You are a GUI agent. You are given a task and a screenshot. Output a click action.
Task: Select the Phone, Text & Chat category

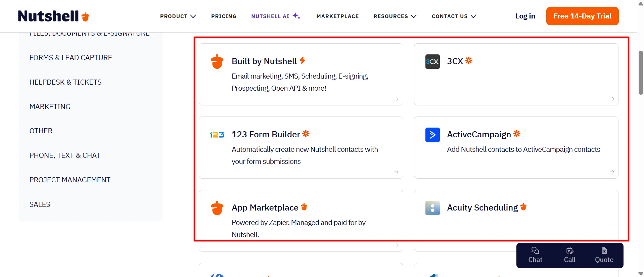65,155
